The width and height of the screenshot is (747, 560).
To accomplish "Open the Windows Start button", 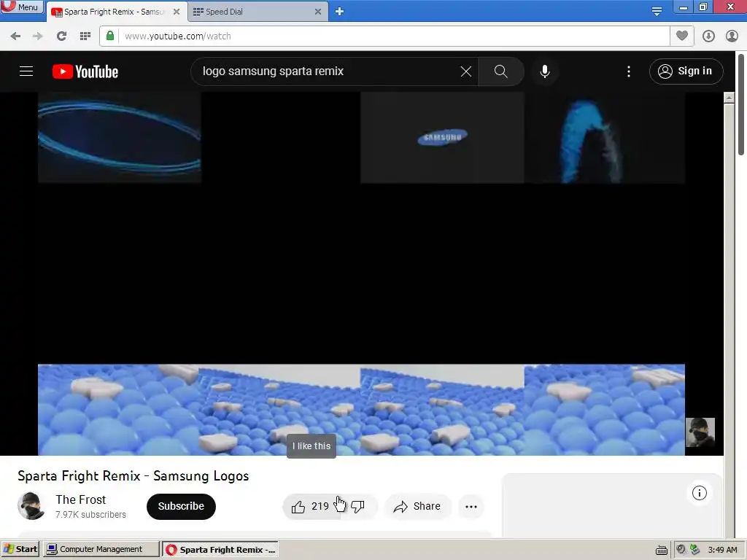I will [x=20, y=549].
